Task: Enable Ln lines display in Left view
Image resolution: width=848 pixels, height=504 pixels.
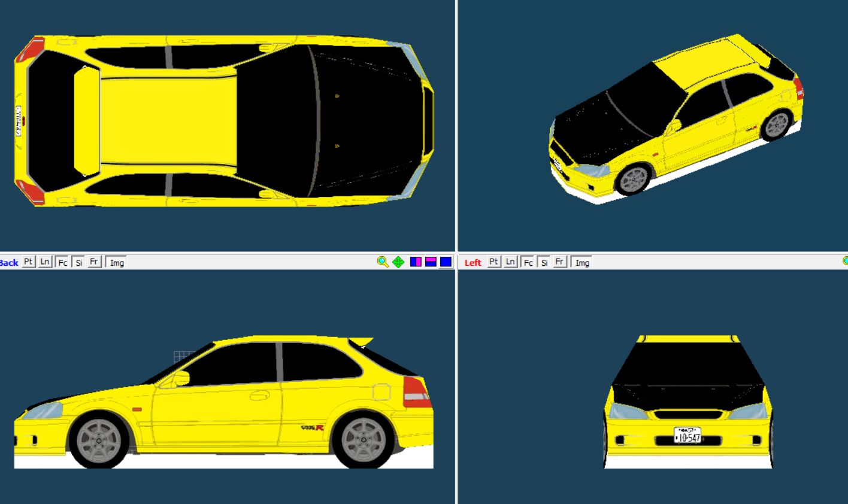Action: coord(510,262)
